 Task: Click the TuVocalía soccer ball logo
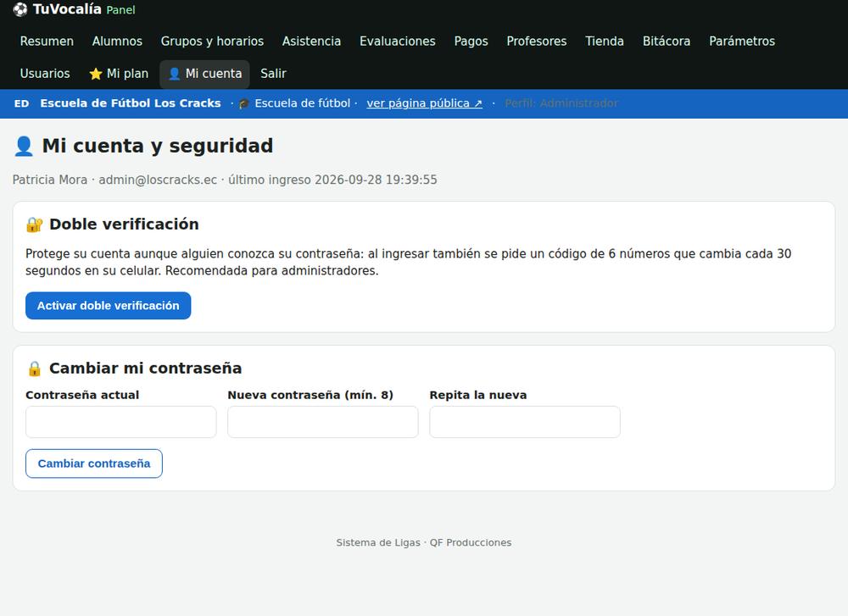[x=20, y=9]
